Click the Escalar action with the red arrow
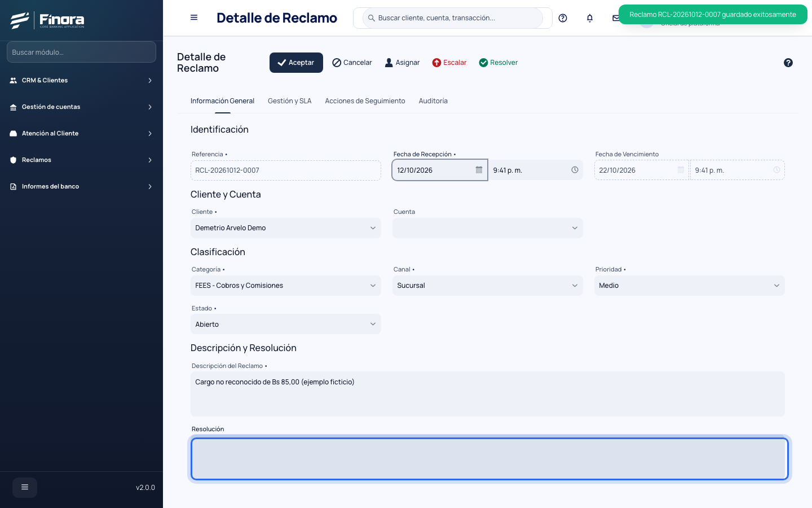 [449, 63]
